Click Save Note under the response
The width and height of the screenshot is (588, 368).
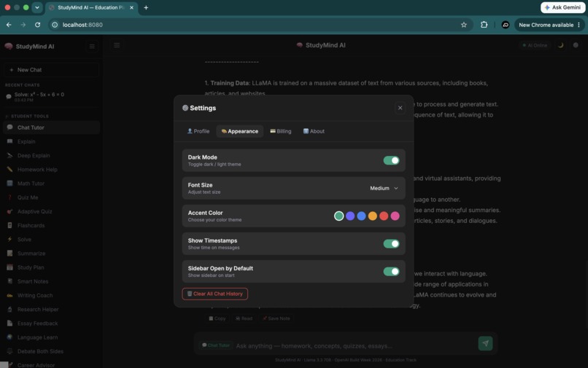click(276, 318)
